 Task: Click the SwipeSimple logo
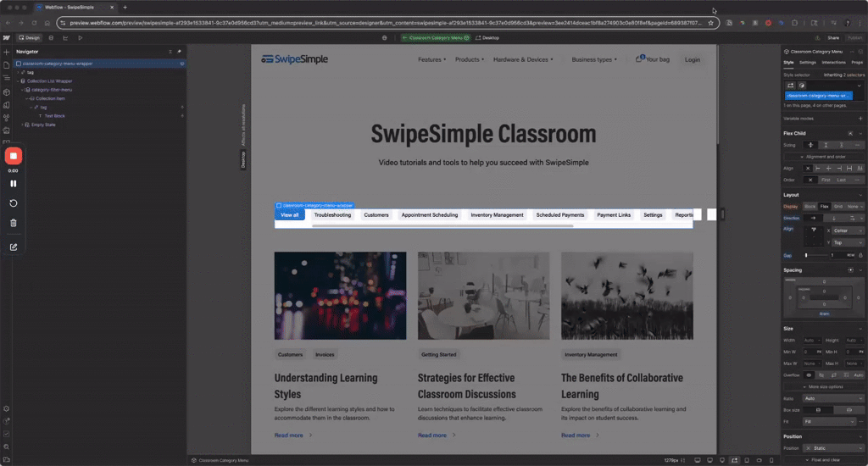(294, 59)
